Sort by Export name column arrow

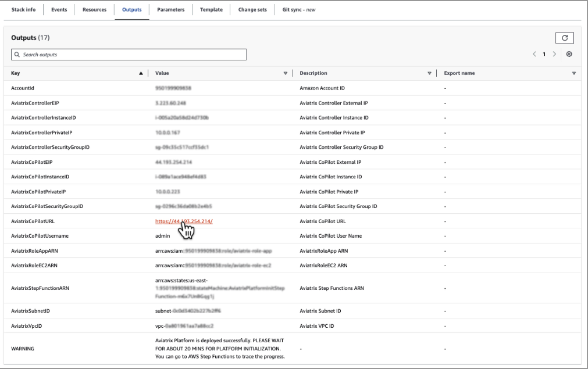coord(573,73)
